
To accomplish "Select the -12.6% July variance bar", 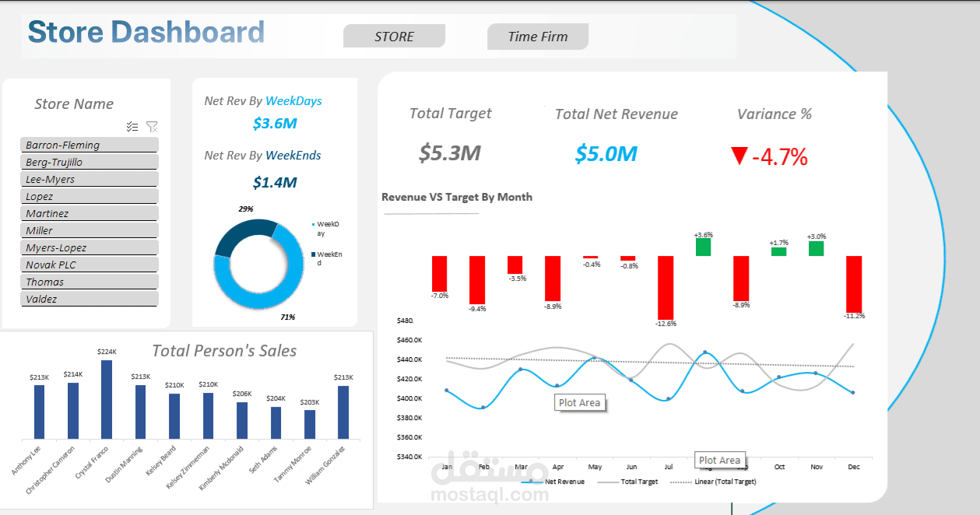I will coord(666,287).
